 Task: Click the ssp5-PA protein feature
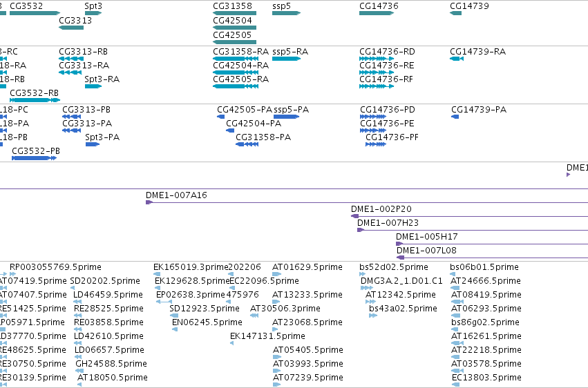(287, 117)
